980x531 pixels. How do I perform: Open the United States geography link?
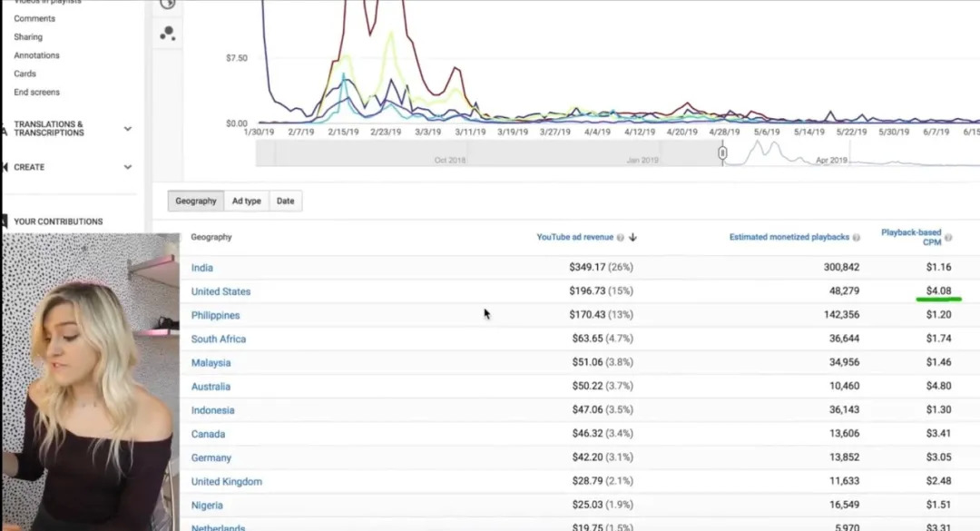click(220, 291)
